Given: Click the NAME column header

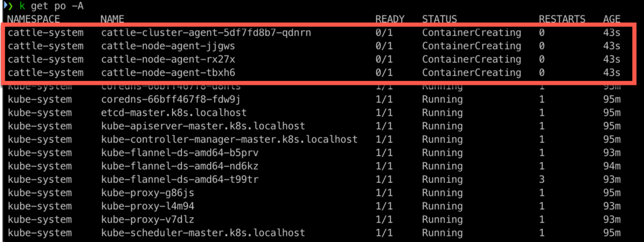Looking at the screenshot, I should point(112,19).
